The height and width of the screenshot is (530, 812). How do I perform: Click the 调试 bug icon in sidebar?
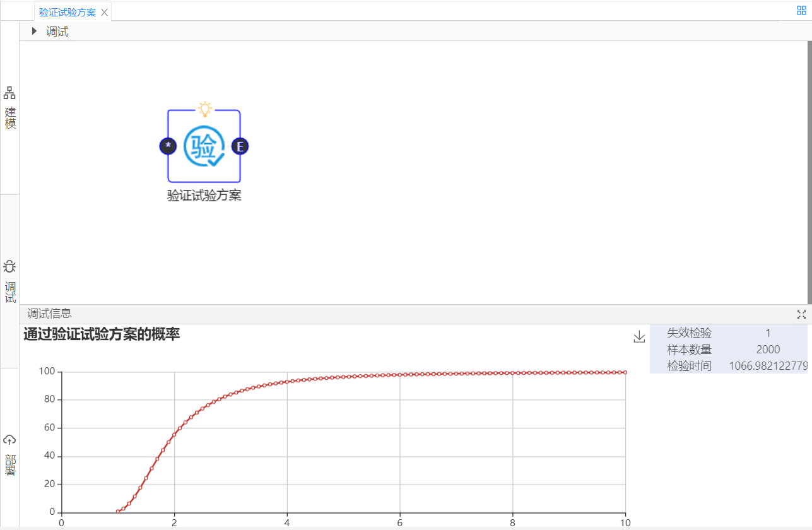(x=9, y=266)
